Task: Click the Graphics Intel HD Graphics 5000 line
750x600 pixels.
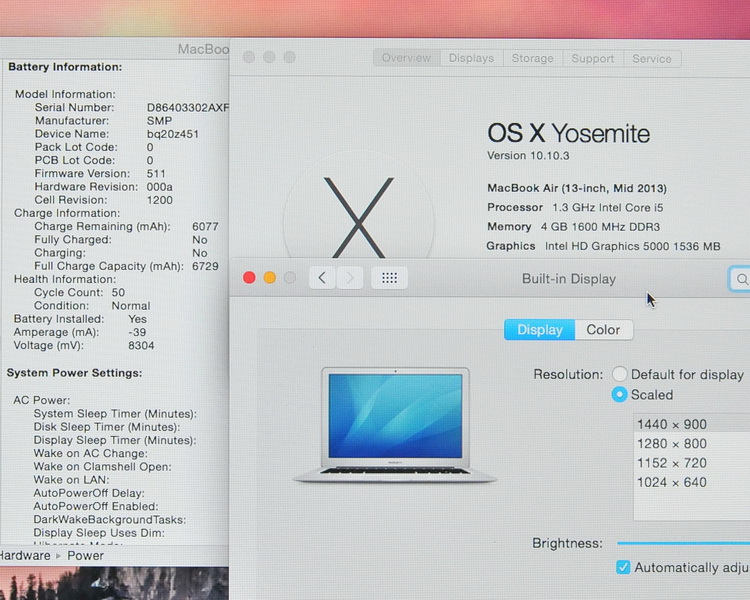Action: [603, 246]
